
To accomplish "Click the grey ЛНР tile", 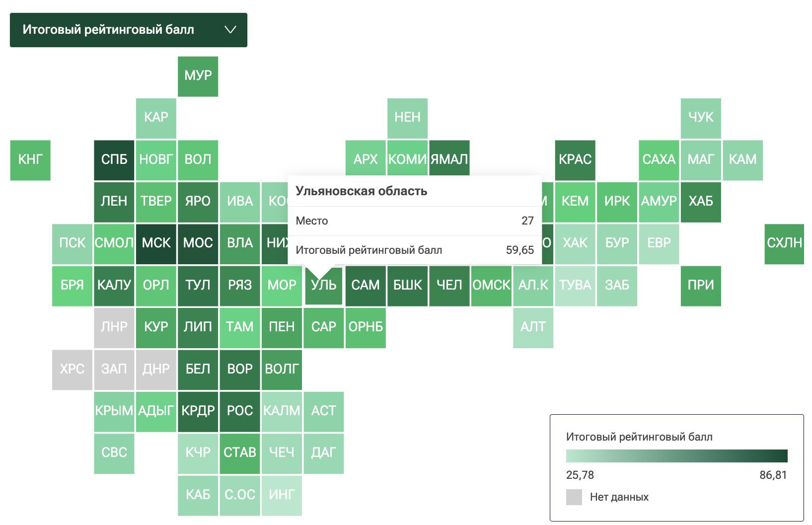I will 114,327.
